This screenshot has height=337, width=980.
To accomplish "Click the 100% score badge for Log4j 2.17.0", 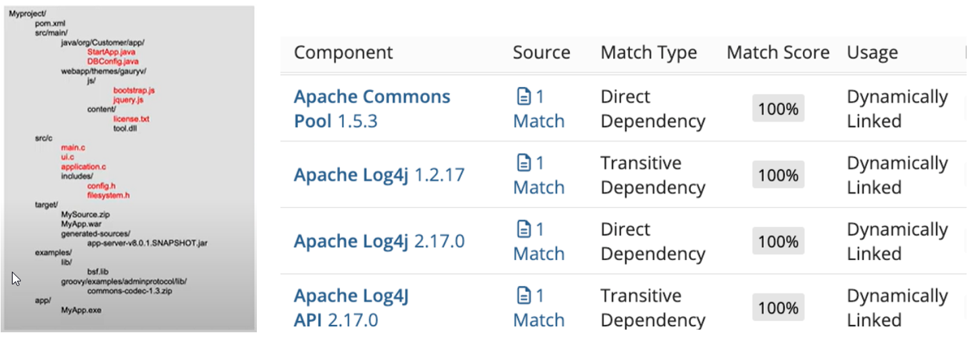I will (778, 242).
